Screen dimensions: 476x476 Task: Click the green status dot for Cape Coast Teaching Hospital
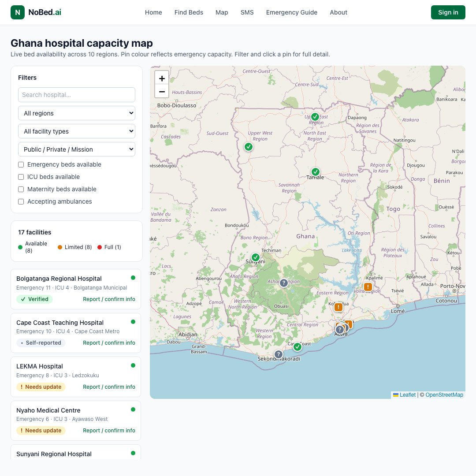pyautogui.click(x=133, y=322)
